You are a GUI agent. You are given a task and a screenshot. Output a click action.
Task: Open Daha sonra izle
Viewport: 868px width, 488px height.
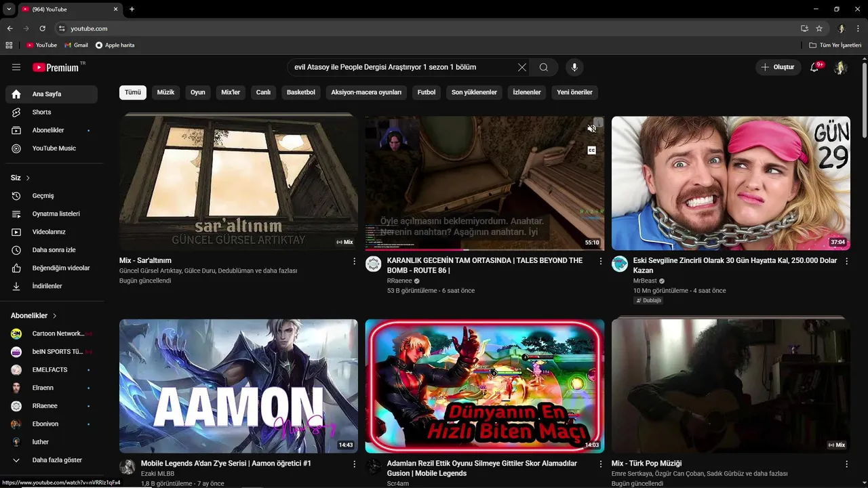(x=52, y=250)
